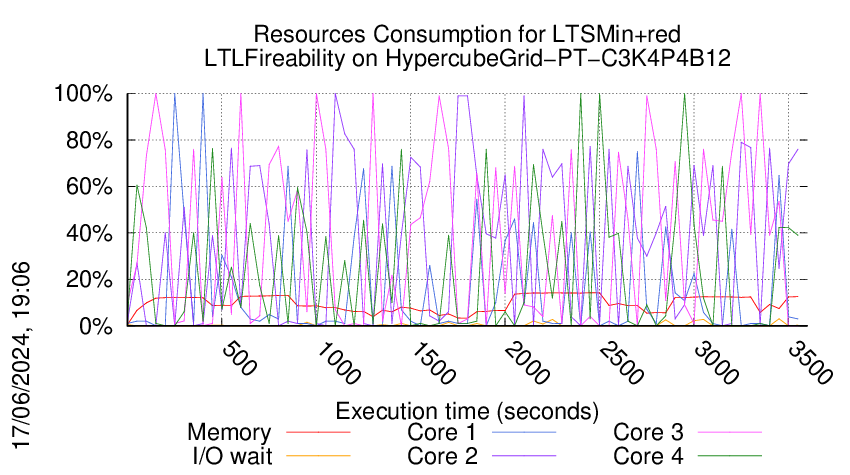Click the 1500 x-axis tick label
Viewport: 850px width, 475px height.
pyautogui.click(x=432, y=363)
